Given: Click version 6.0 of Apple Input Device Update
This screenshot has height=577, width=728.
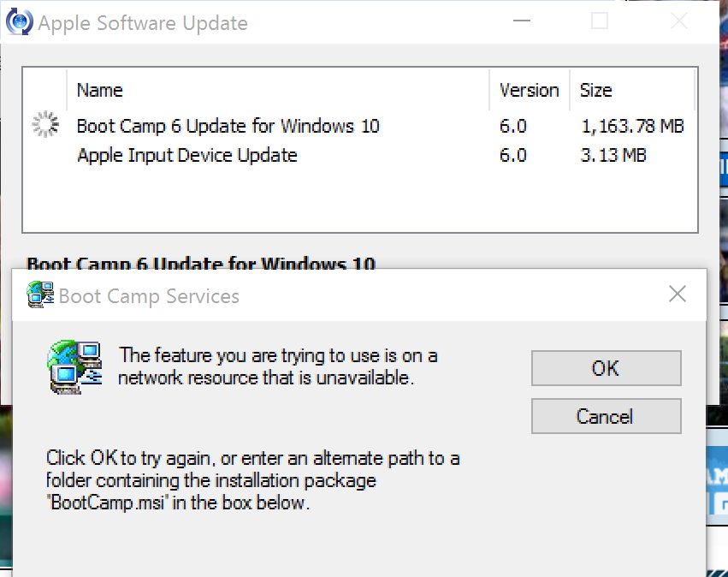Looking at the screenshot, I should pos(513,155).
